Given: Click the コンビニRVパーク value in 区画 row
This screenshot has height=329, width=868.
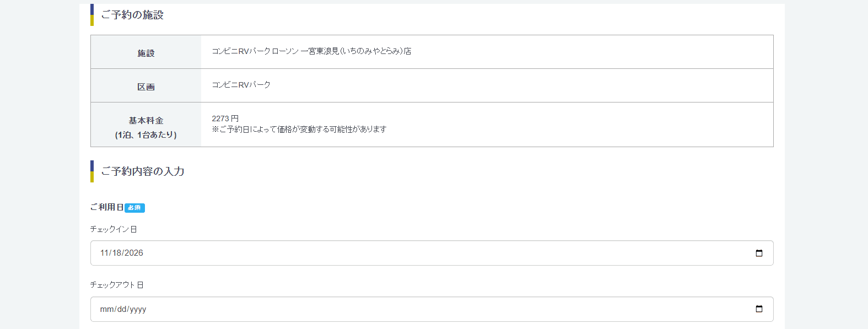Looking at the screenshot, I should pyautogui.click(x=241, y=85).
